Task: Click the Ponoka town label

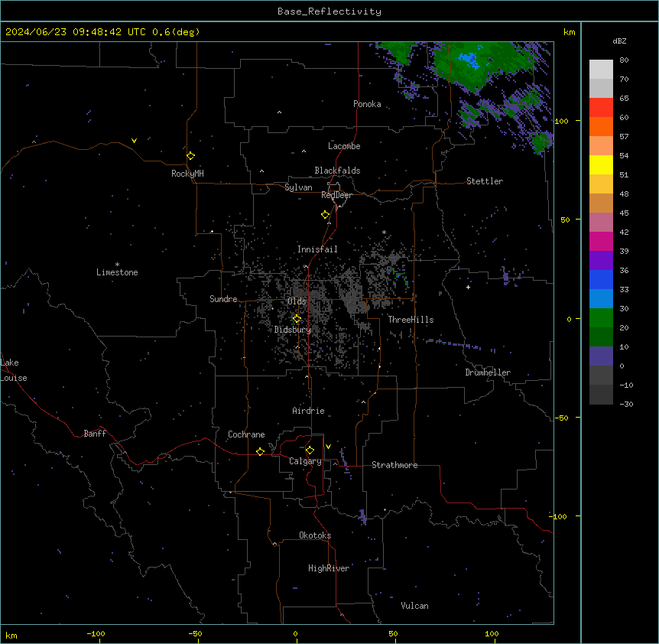Action: tap(367, 104)
